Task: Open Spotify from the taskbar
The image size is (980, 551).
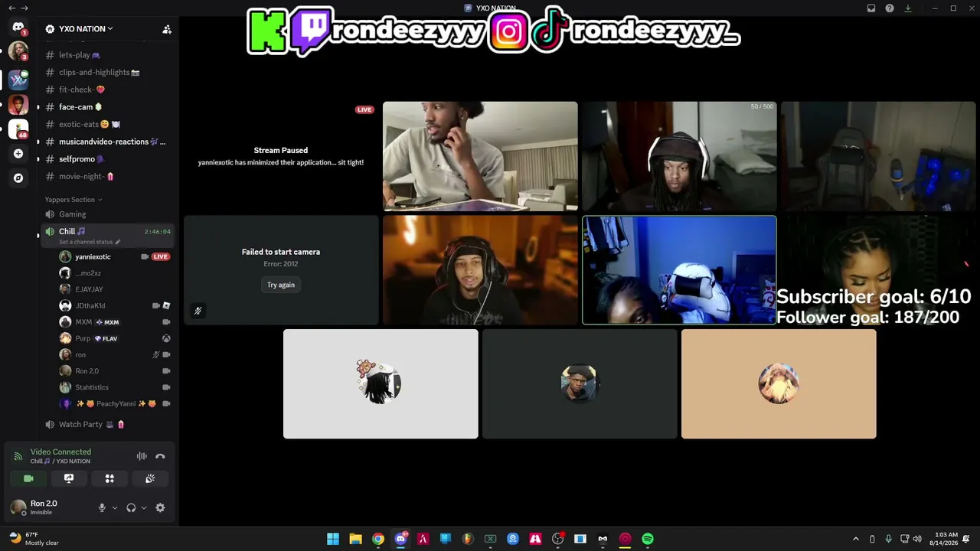Action: point(648,539)
